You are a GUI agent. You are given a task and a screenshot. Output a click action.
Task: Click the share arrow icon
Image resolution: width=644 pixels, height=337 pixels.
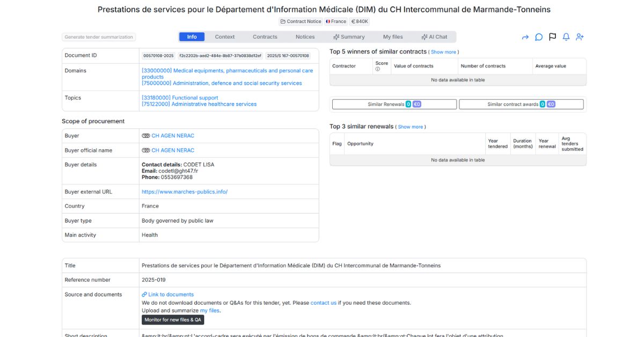(x=525, y=37)
